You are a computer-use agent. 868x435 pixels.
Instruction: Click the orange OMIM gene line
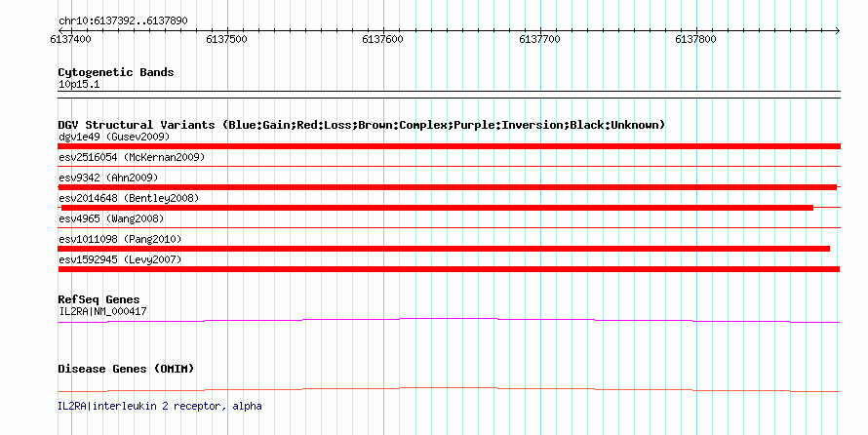click(x=449, y=388)
